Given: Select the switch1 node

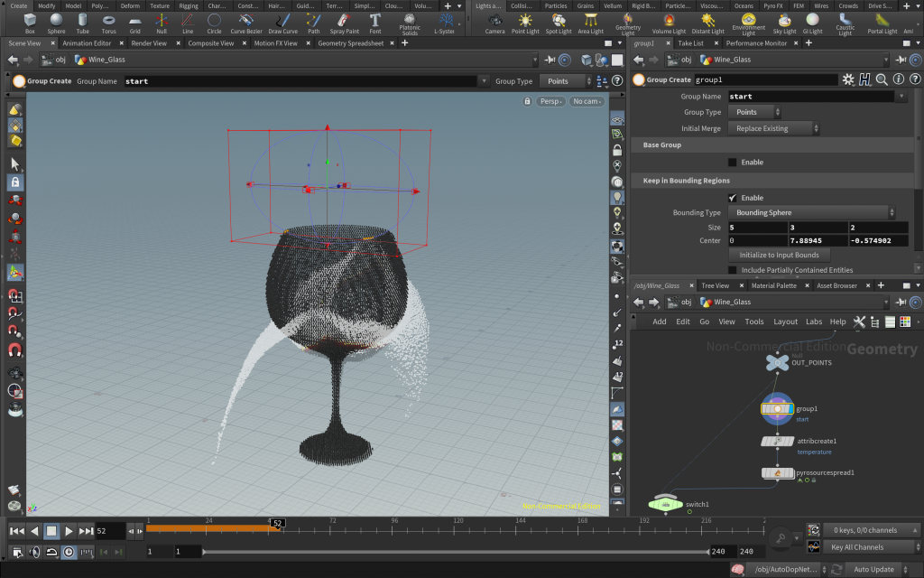Looking at the screenshot, I should pyautogui.click(x=665, y=504).
